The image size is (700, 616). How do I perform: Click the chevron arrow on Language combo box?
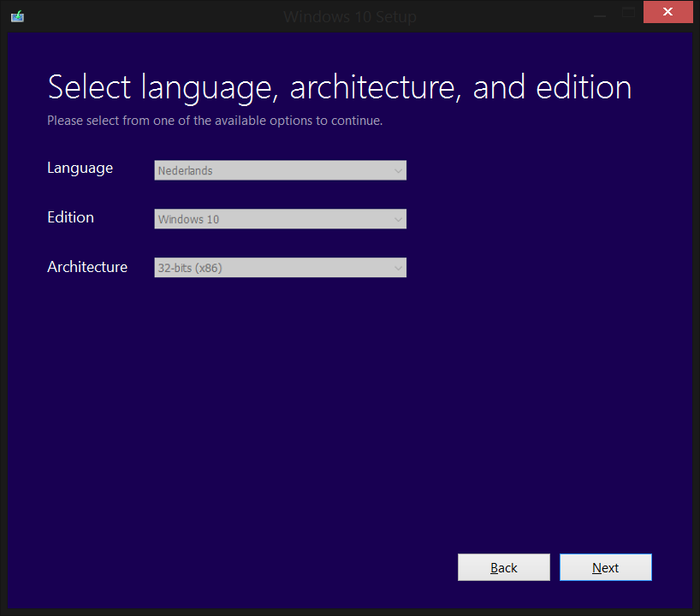398,171
